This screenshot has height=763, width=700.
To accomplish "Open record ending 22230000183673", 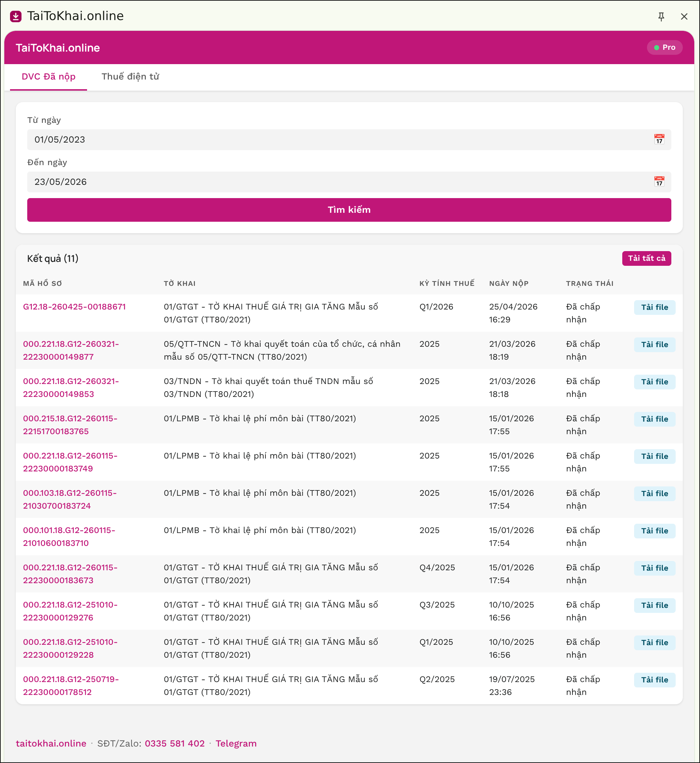I will pos(70,574).
